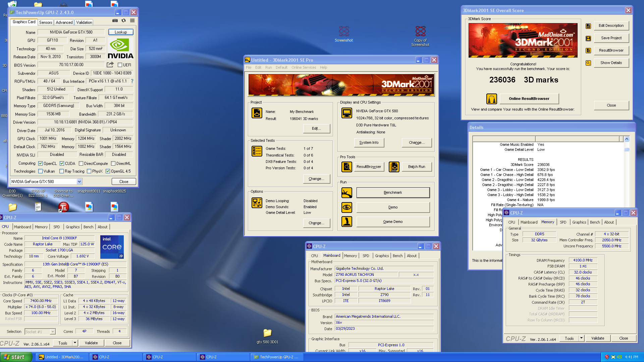
Task: Click the Edit... button in Project section
Action: pos(316,129)
